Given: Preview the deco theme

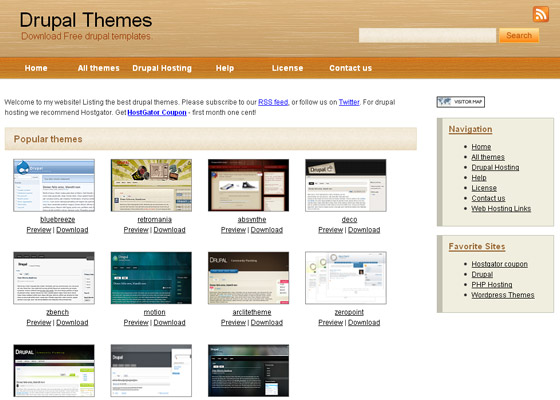Looking at the screenshot, I should (331, 230).
